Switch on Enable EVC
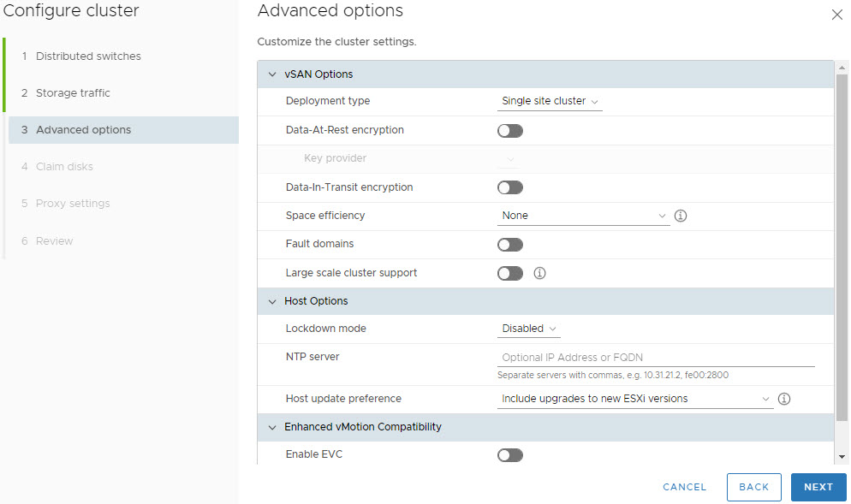 tap(509, 455)
